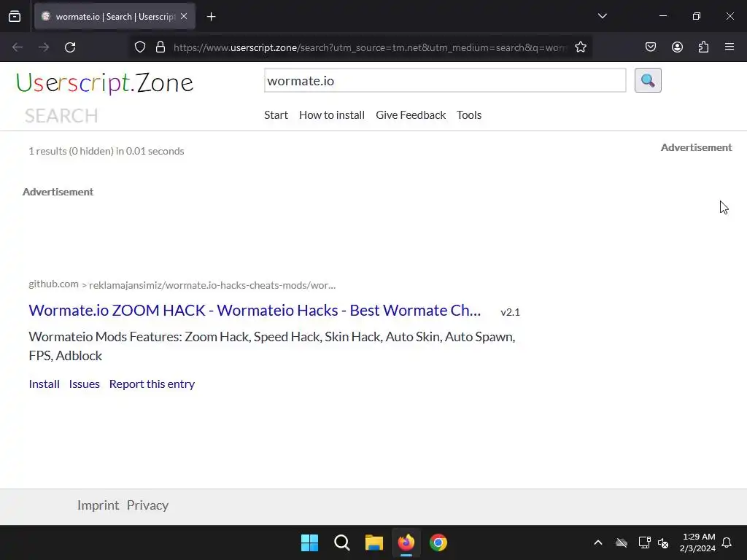Open the notifications bell icon

tap(727, 542)
